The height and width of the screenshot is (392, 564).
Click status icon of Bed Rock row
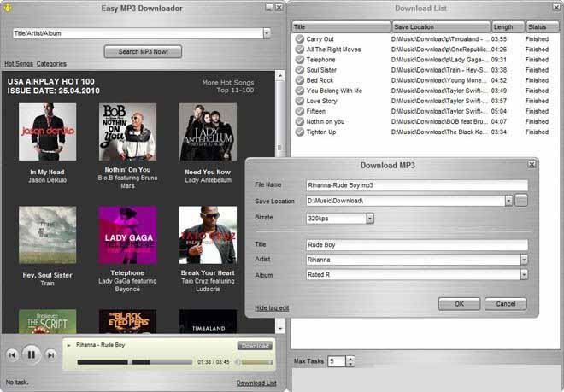[300, 80]
